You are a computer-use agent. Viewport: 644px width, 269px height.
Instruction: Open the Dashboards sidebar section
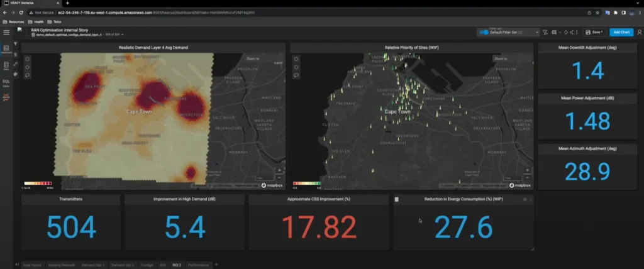(x=6, y=50)
